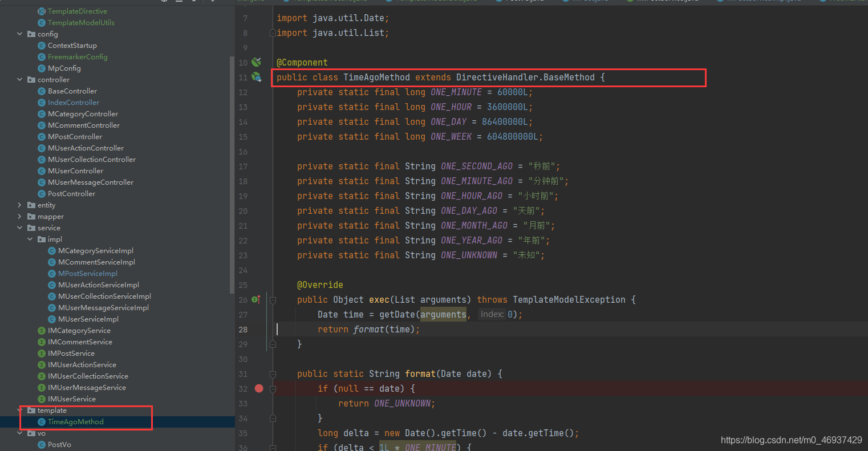
Task: Click the 'index:' parameter hint in getDate call
Action: click(492, 314)
